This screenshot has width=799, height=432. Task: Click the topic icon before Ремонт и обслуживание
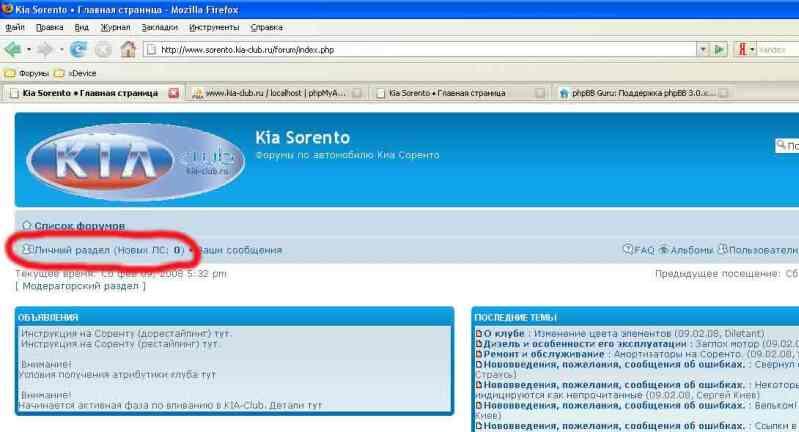tap(478, 354)
